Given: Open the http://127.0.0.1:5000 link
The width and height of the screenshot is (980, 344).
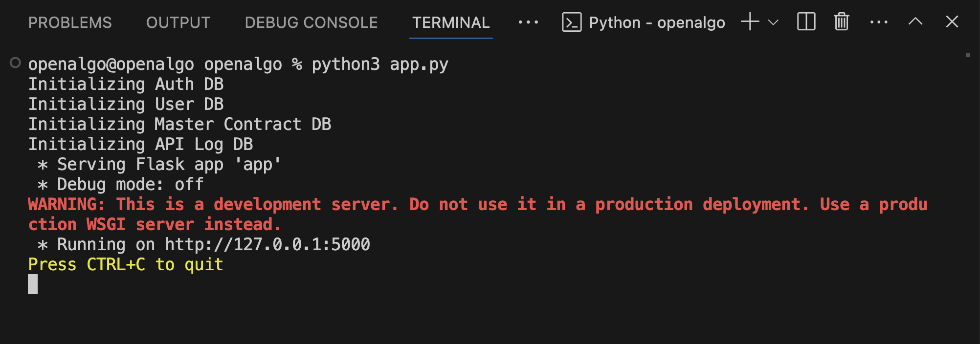Looking at the screenshot, I should click(267, 244).
